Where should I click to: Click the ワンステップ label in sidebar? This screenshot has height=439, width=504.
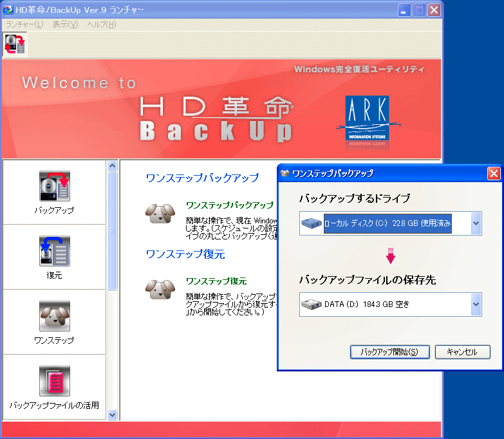point(54,340)
